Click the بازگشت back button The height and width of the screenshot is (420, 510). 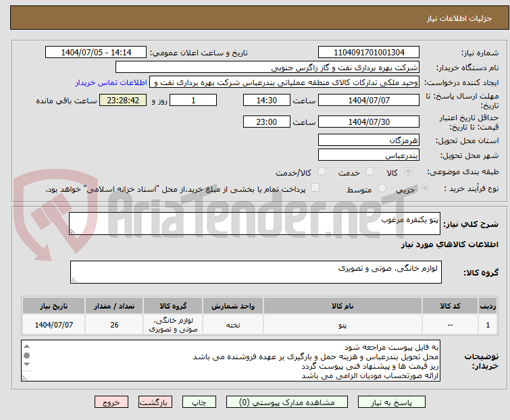pyautogui.click(x=155, y=402)
